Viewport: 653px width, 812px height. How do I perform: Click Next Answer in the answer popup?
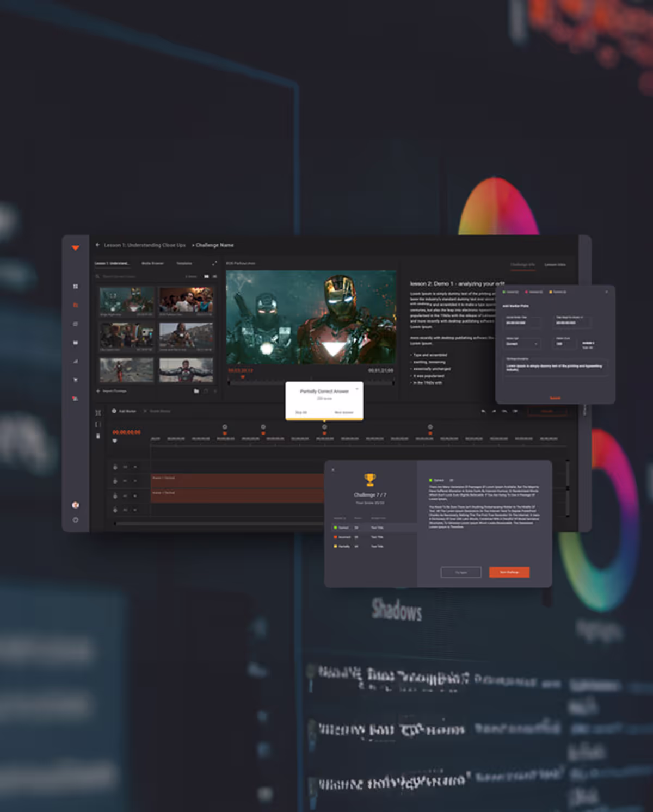[x=344, y=413]
